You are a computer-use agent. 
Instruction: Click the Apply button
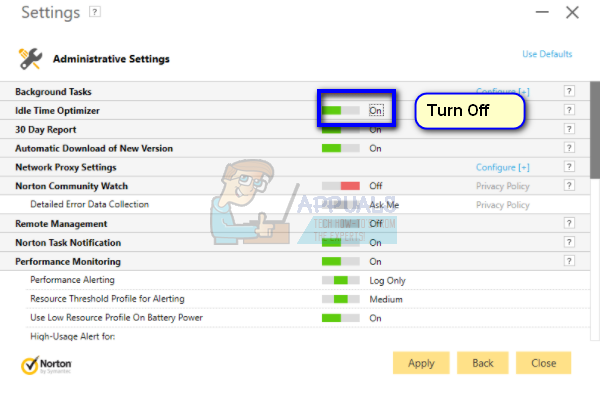(x=421, y=363)
